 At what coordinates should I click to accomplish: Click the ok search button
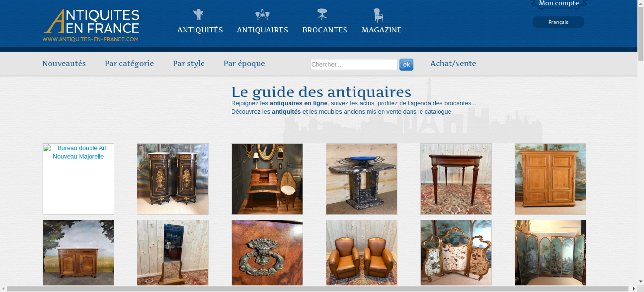coord(406,65)
